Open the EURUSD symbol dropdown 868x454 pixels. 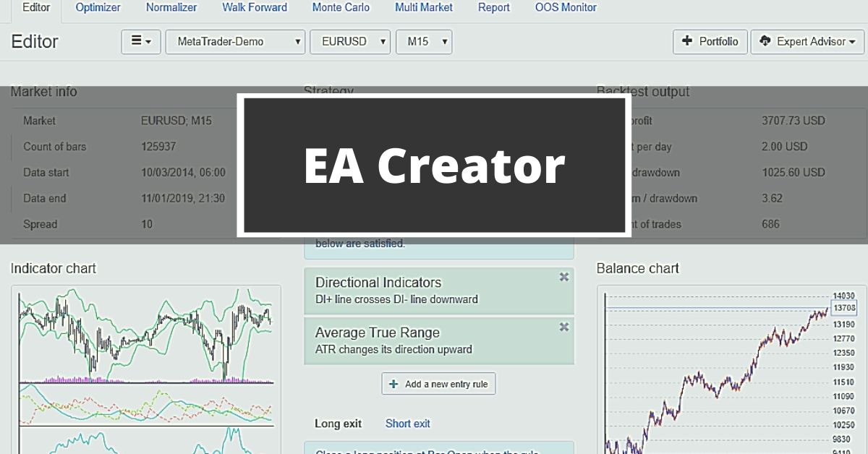coord(350,41)
